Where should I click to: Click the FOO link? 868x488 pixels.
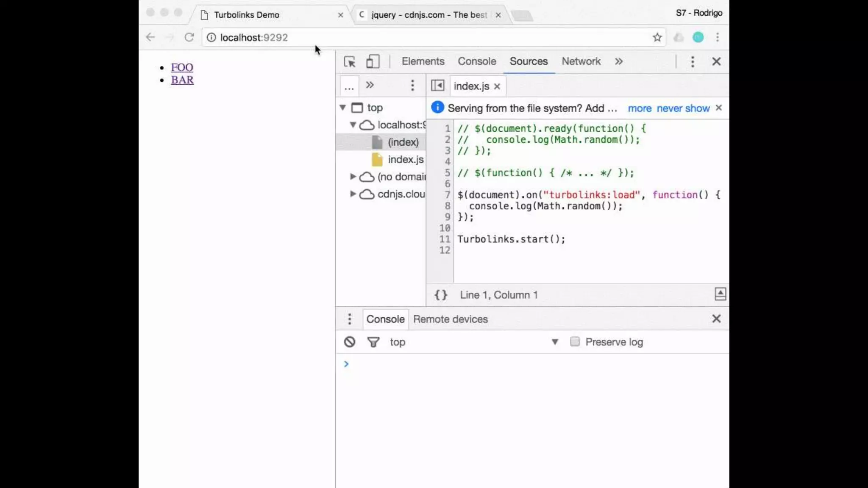click(x=182, y=67)
